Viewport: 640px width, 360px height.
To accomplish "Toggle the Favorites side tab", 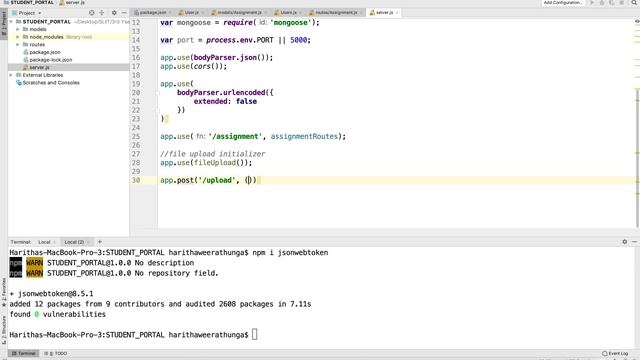I will pos(4,292).
